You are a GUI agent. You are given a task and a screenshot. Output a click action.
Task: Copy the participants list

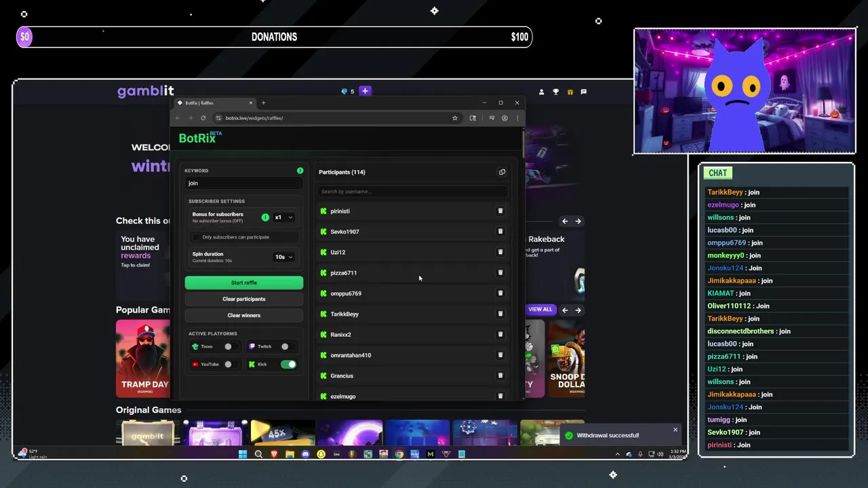pyautogui.click(x=502, y=172)
